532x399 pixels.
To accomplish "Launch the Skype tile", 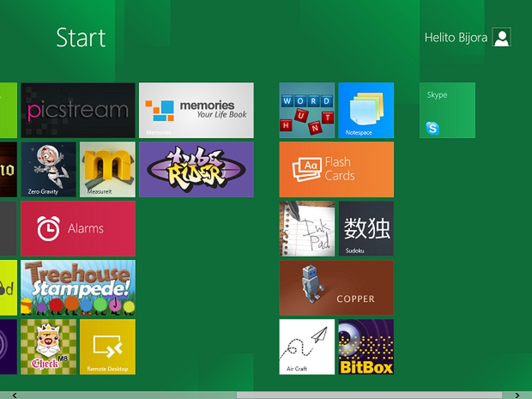I will 447,110.
